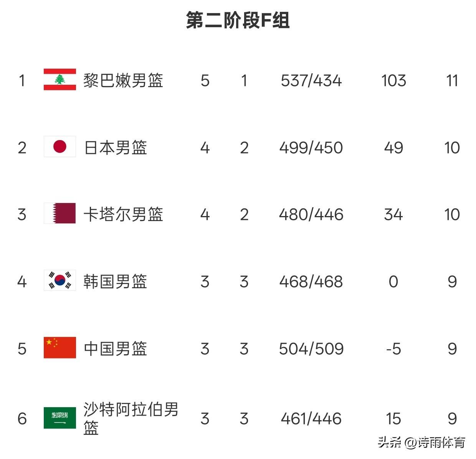Viewport: 476px width, 459px height.
Task: Click the 头条 @诗雨体育 watermark
Action: point(421,442)
